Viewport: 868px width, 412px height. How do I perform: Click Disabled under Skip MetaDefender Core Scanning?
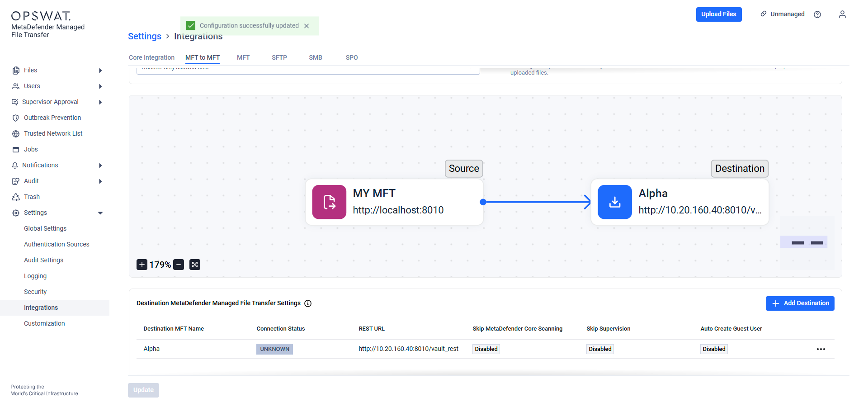(x=486, y=349)
